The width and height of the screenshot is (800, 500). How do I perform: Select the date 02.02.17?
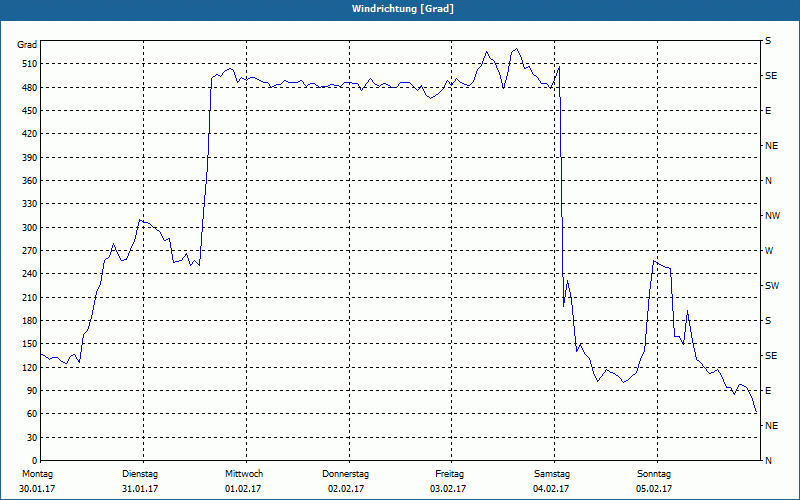(x=346, y=489)
